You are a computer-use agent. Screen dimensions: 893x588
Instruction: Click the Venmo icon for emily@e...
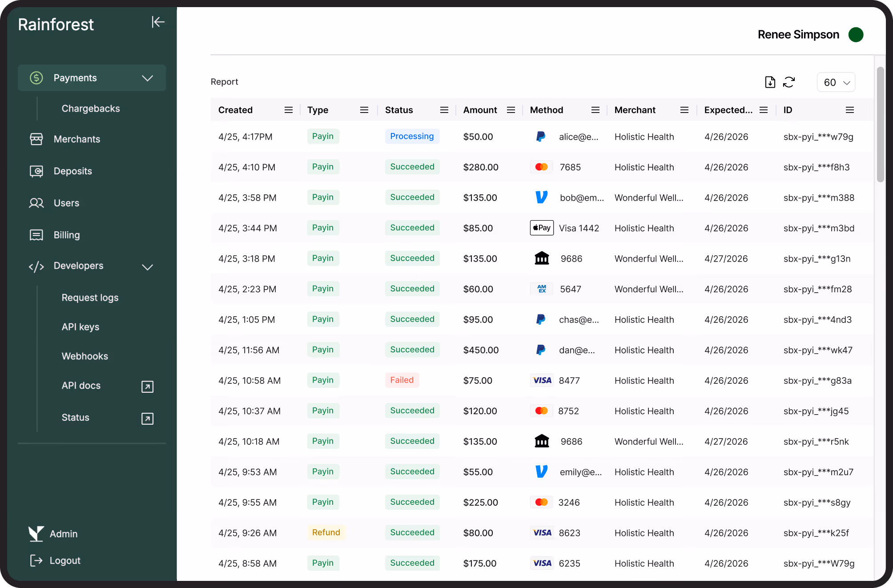click(541, 471)
